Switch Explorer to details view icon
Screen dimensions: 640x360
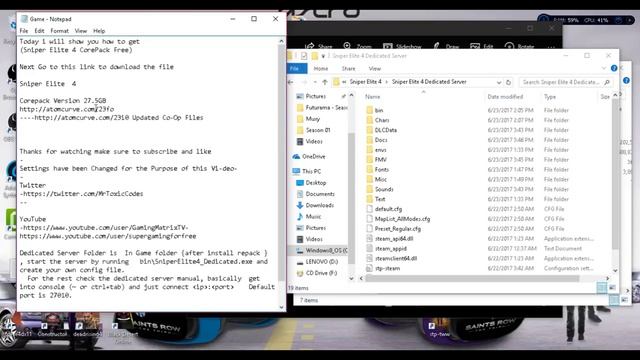(x=602, y=288)
